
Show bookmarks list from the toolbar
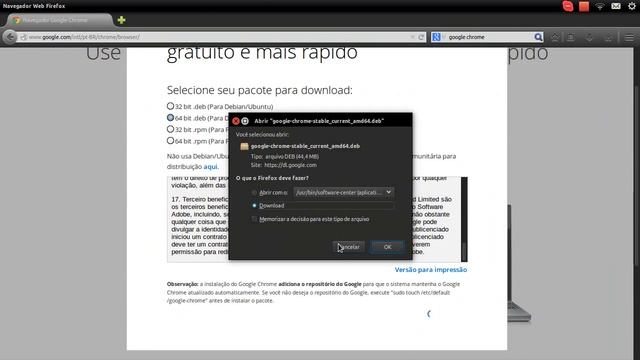tap(571, 38)
